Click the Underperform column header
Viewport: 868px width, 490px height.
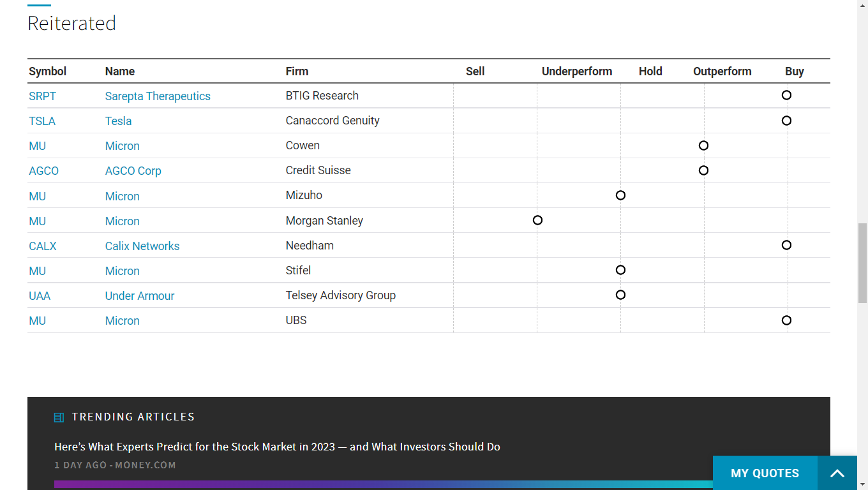coord(577,71)
